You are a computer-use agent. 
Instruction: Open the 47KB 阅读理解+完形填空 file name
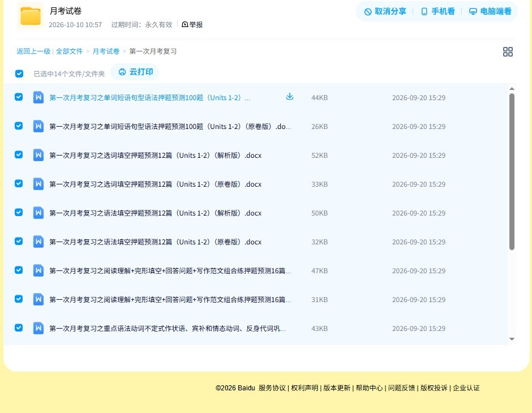click(170, 270)
